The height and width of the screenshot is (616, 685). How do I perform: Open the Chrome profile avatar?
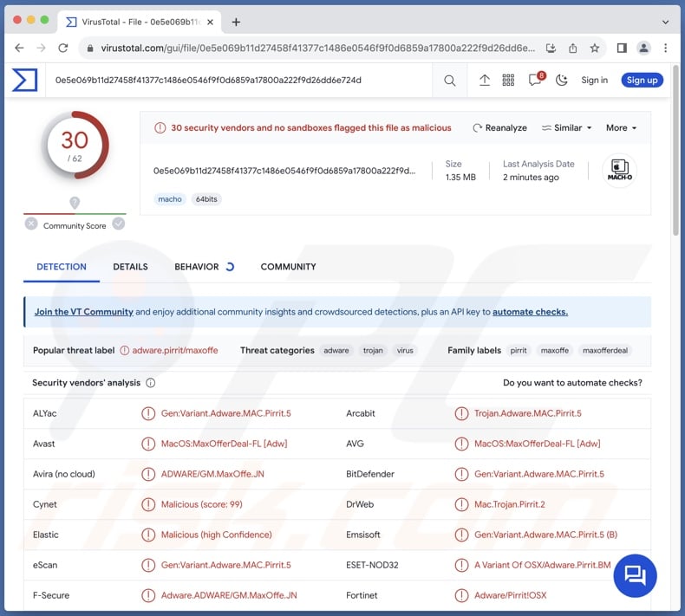643,48
